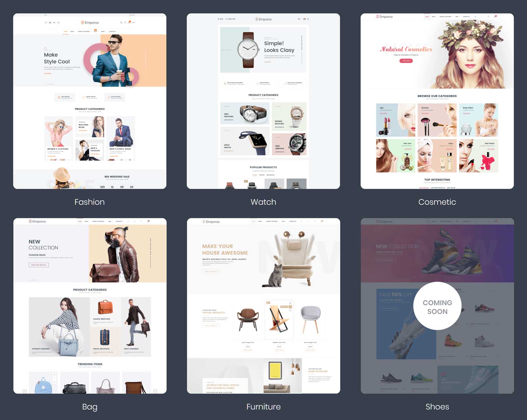Viewport: 527px width, 420px height.
Task: Open the cart icon in the Cosmetic preview header
Action: (495, 16)
